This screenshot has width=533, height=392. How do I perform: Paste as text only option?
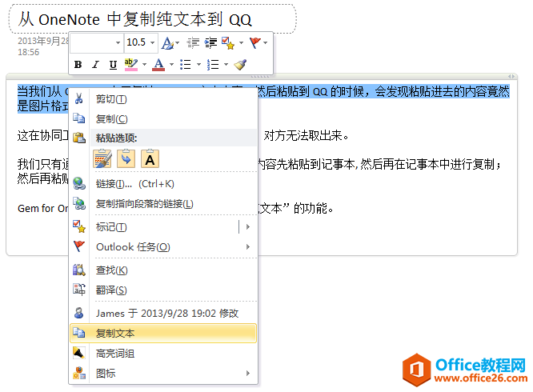click(150, 159)
